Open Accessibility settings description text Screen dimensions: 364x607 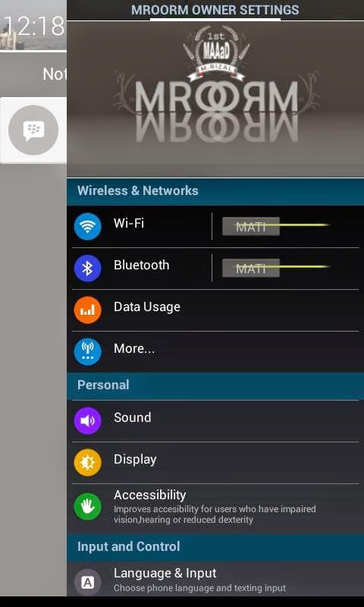point(215,514)
